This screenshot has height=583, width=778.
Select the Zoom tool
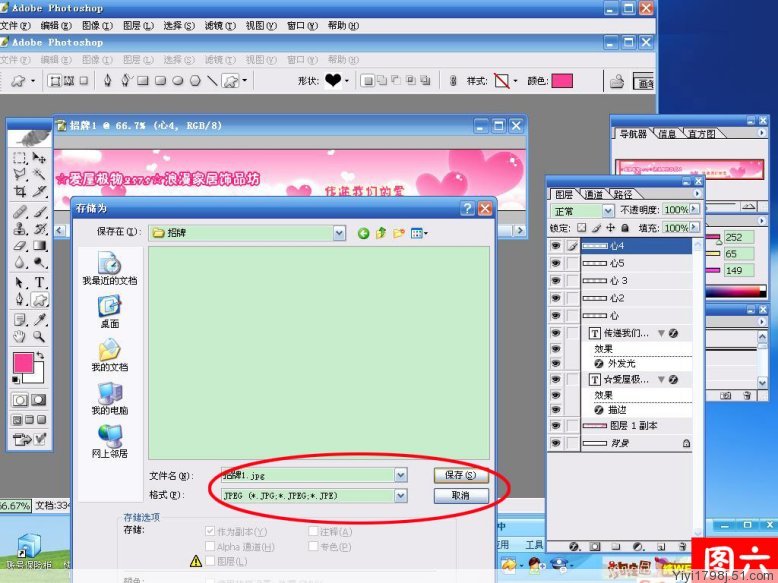click(39, 336)
